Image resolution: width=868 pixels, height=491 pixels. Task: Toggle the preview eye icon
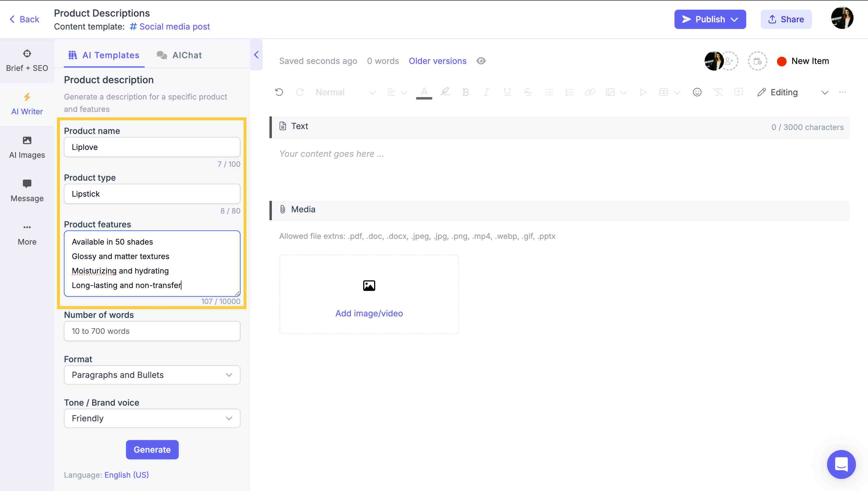click(x=480, y=60)
